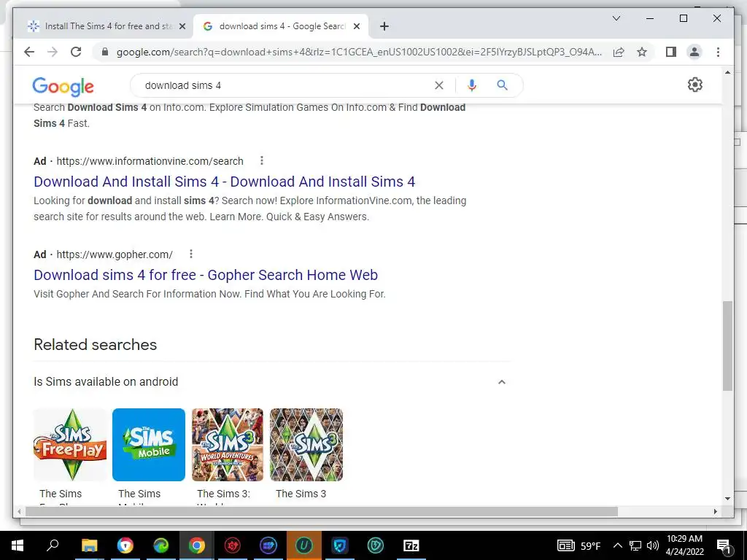Select the download sims 4 Google Search tab
This screenshot has width=747, height=560.
tap(281, 26)
